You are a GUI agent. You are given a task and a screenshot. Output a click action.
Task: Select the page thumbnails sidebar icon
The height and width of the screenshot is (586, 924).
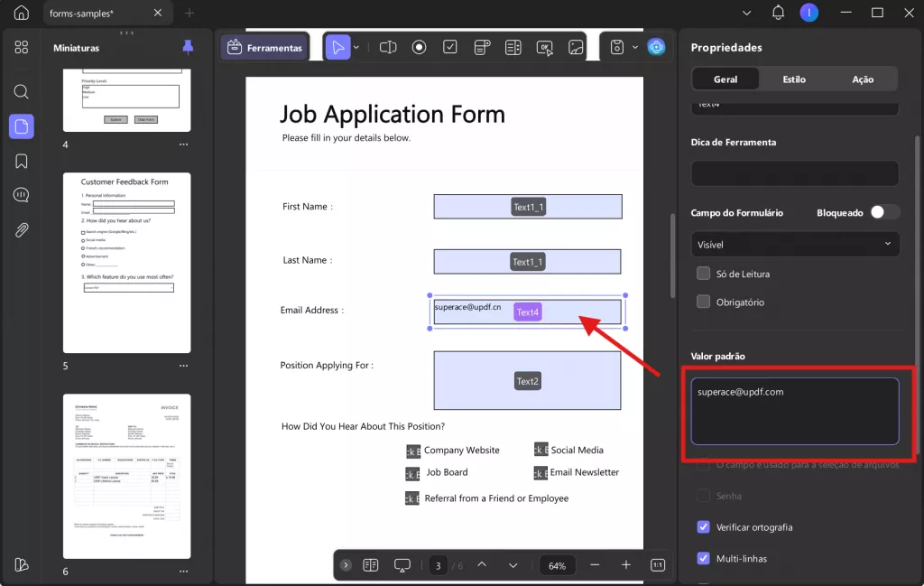point(22,126)
